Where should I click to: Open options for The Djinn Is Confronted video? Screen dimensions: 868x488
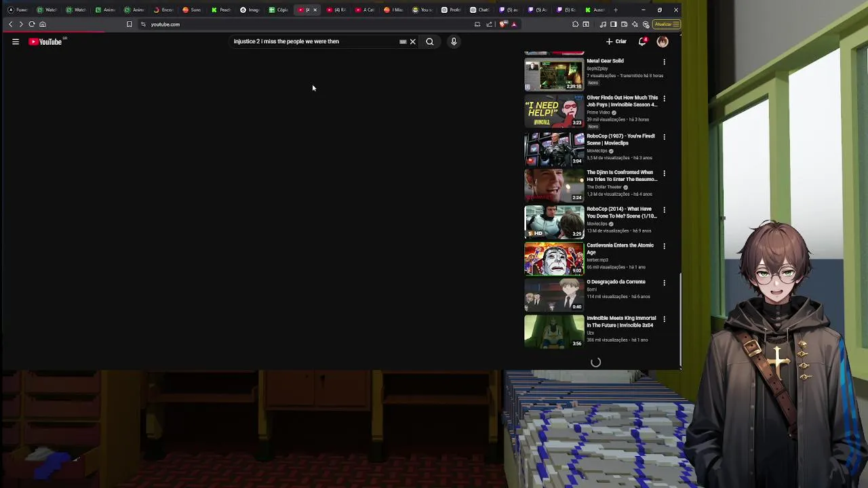(x=664, y=174)
